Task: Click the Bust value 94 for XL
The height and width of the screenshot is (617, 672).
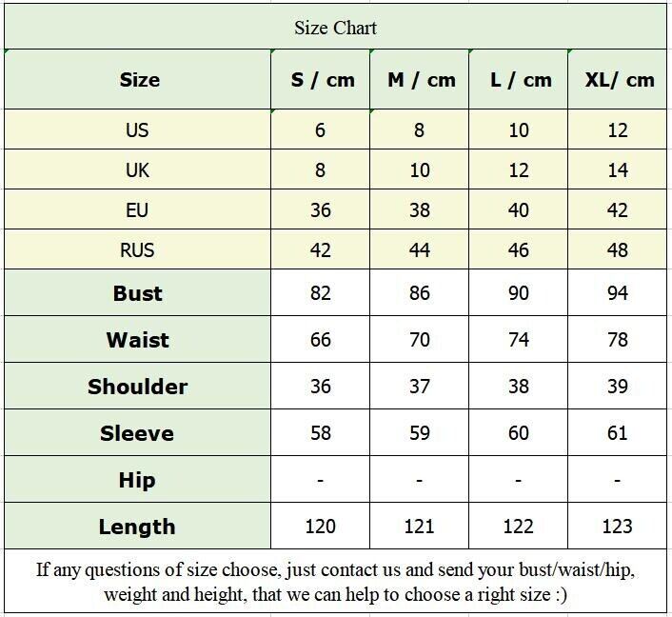Action: tap(618, 293)
